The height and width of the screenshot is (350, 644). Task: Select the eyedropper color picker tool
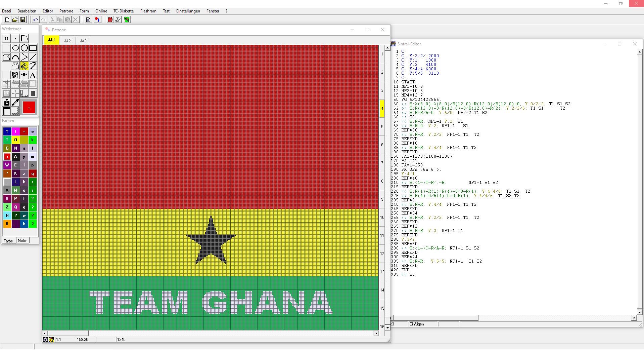point(15,103)
